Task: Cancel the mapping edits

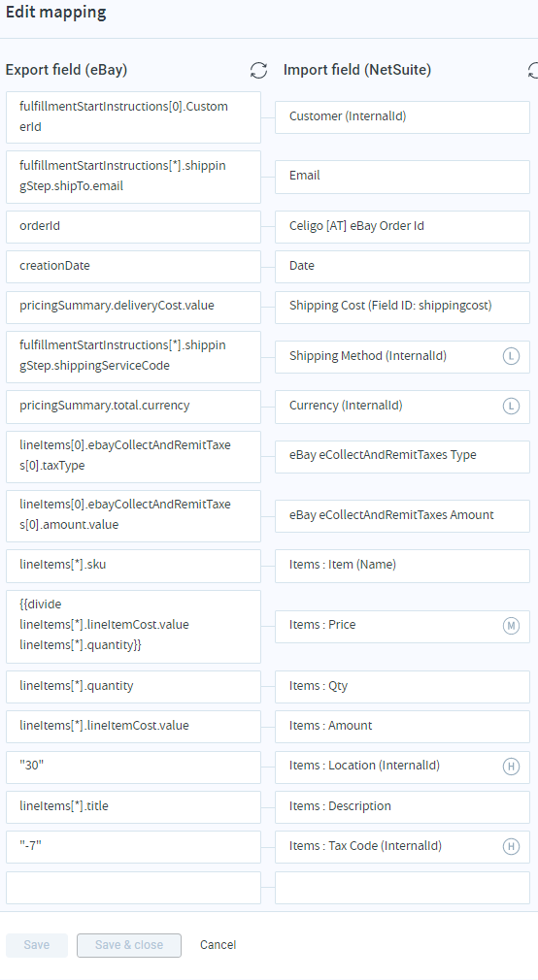Action: [x=218, y=945]
